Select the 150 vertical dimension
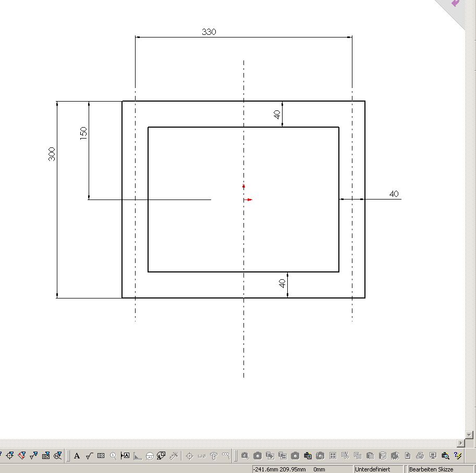476x473 pixels. coord(83,133)
